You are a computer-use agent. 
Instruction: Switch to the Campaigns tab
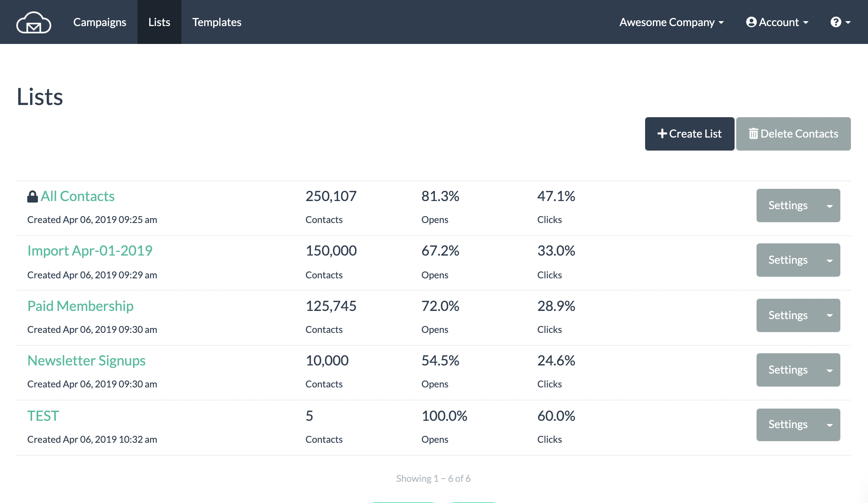click(99, 22)
